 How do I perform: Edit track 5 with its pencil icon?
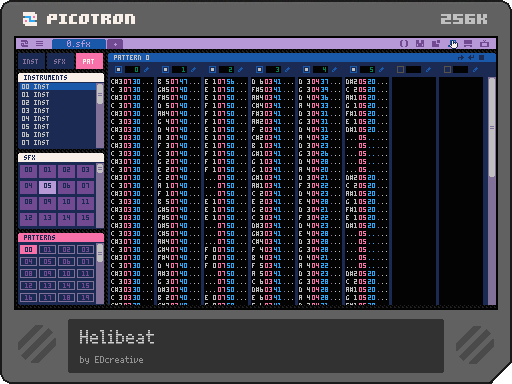381,70
